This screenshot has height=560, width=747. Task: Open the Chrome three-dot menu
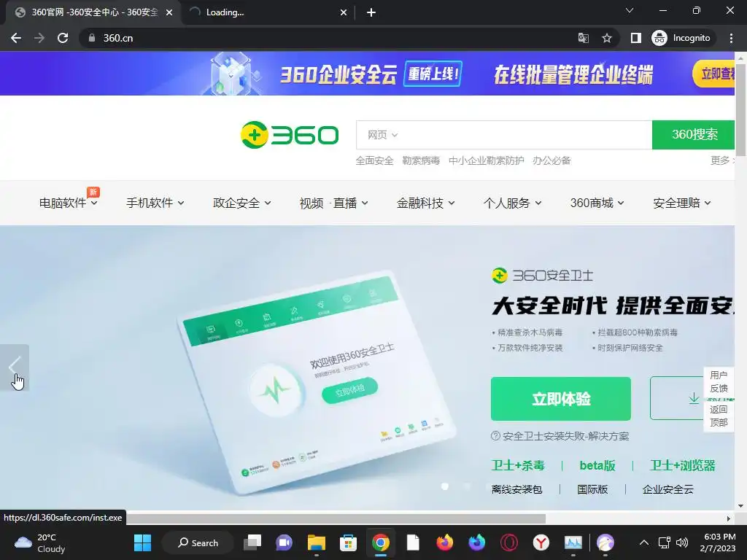coord(731,38)
